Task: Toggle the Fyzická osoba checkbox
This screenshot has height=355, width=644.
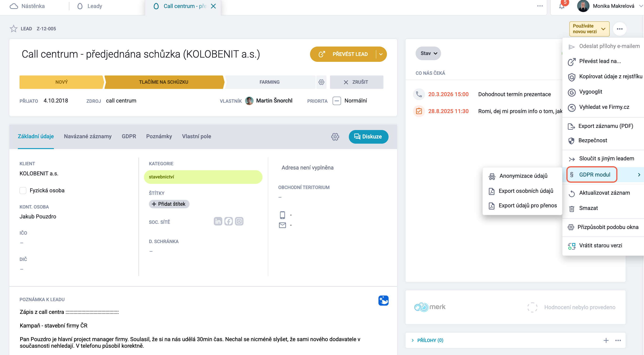Action: [x=23, y=191]
